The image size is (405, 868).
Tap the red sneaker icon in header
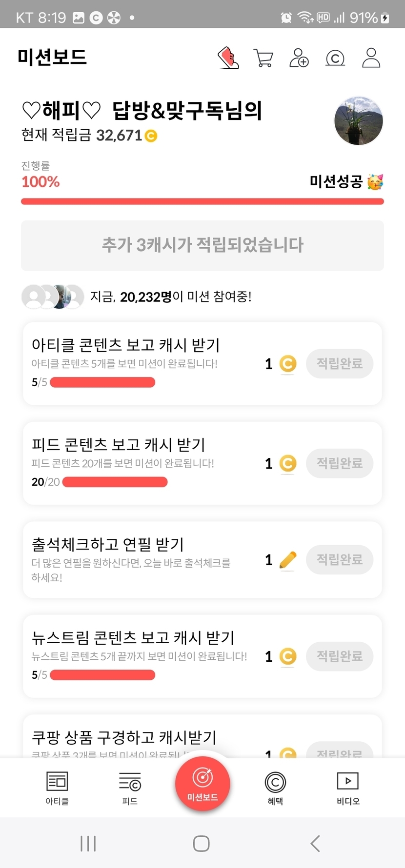click(228, 58)
